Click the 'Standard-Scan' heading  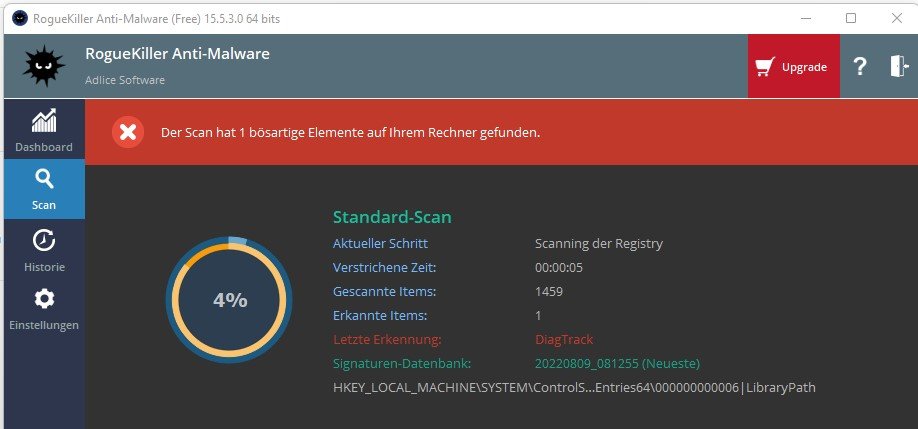pos(392,217)
